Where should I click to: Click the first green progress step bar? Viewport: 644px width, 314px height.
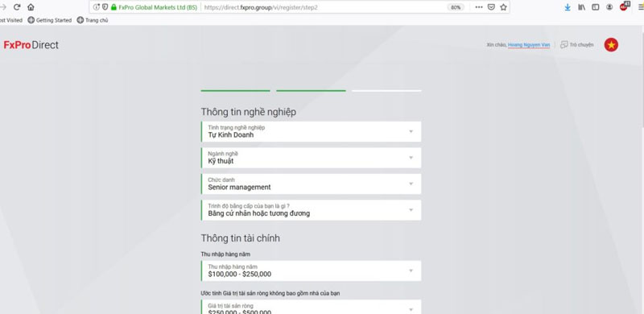[x=235, y=90]
